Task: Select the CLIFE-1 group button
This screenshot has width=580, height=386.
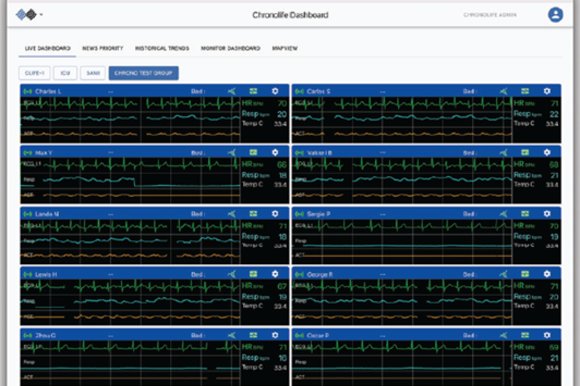Action: (x=34, y=73)
